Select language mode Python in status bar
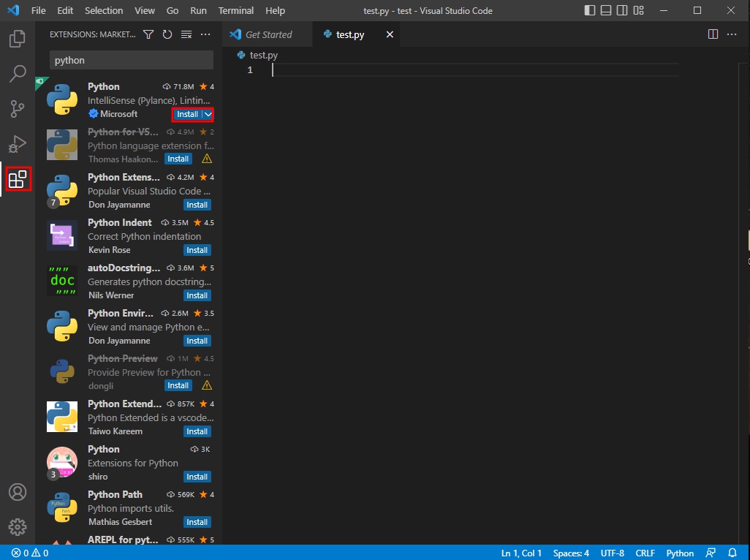The height and width of the screenshot is (560, 750). point(680,553)
